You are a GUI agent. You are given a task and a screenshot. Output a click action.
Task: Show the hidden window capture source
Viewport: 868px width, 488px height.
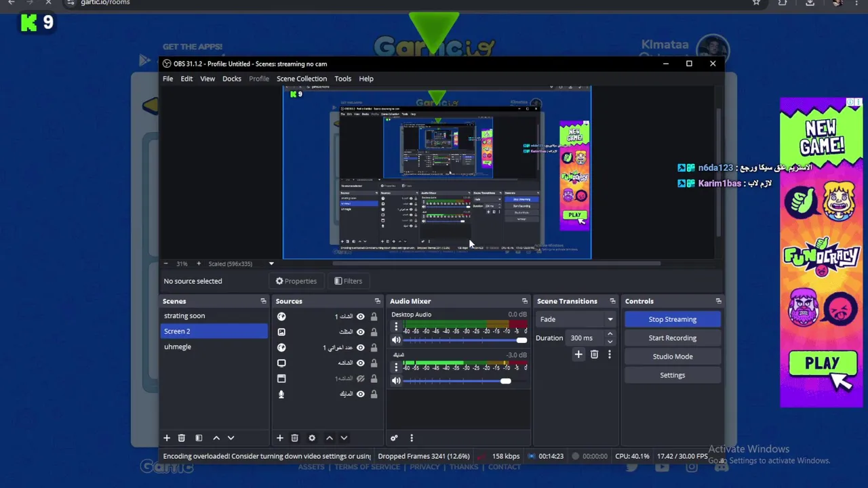click(361, 379)
